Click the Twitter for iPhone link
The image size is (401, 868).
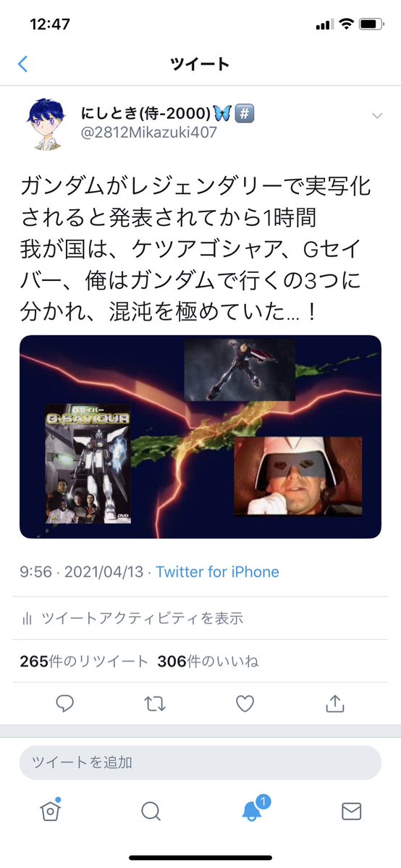217,572
